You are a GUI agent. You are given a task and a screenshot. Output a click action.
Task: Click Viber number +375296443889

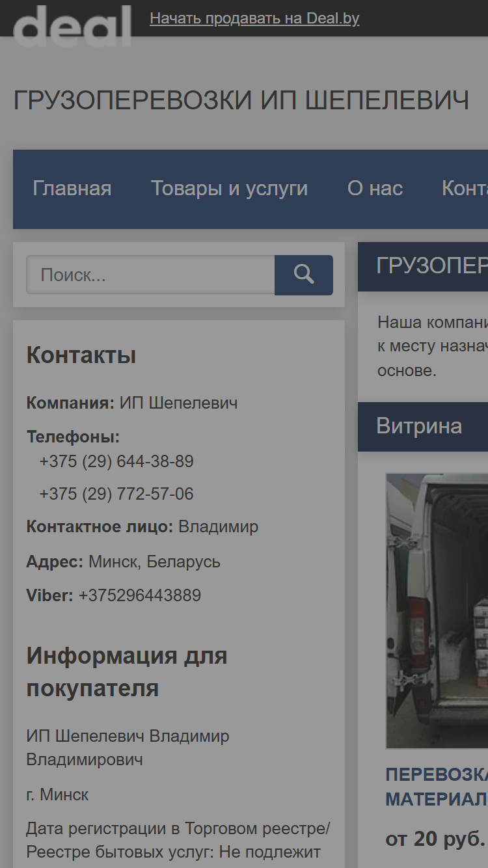pyautogui.click(x=140, y=595)
